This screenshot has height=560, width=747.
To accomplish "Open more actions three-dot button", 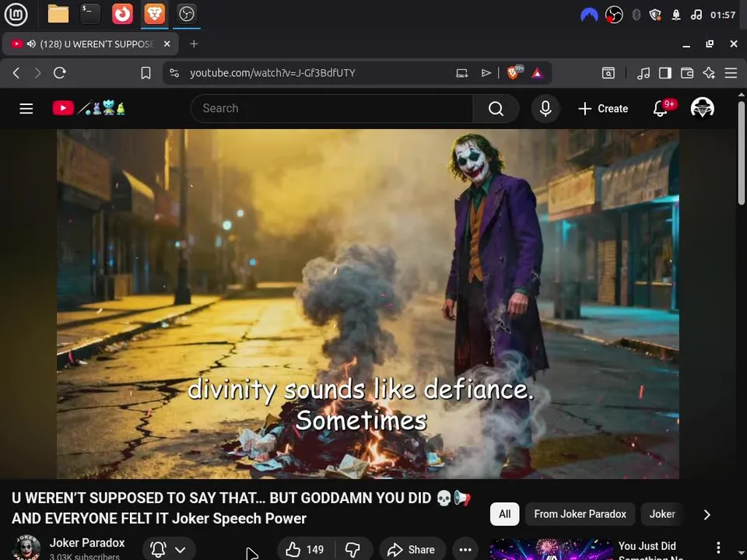I will coord(465,550).
